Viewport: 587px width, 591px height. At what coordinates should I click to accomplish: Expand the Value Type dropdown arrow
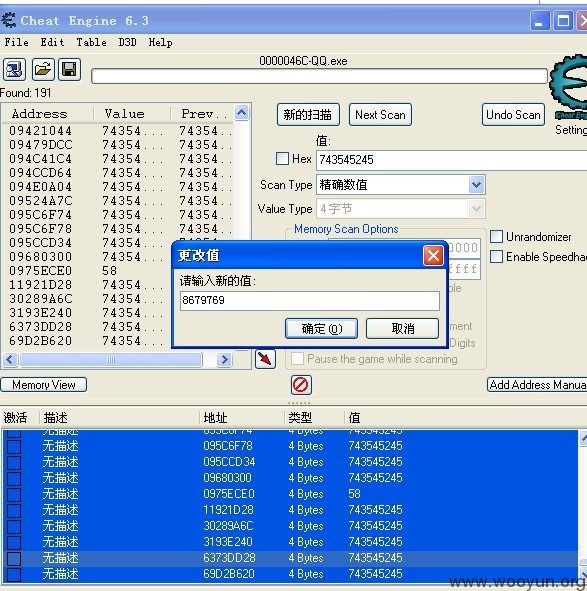pyautogui.click(x=477, y=208)
